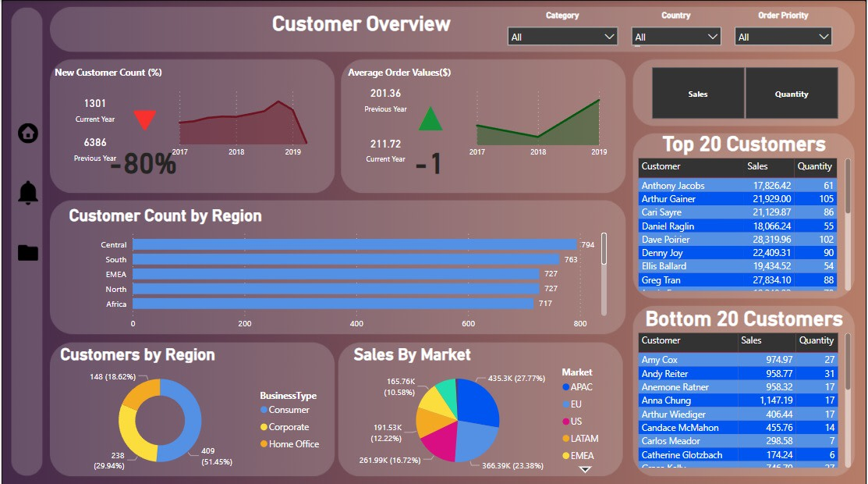Select the Corporate yellow donut segment

[130, 436]
